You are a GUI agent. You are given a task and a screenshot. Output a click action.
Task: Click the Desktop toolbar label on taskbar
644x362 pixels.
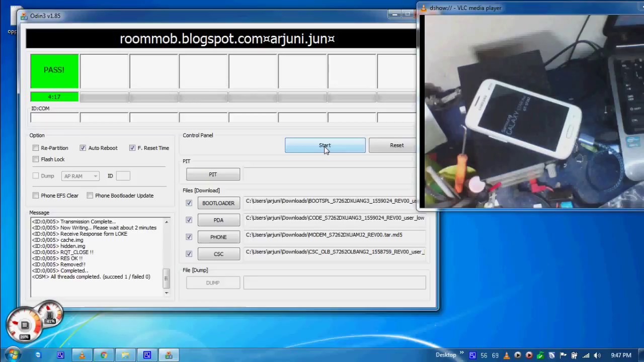[446, 355]
